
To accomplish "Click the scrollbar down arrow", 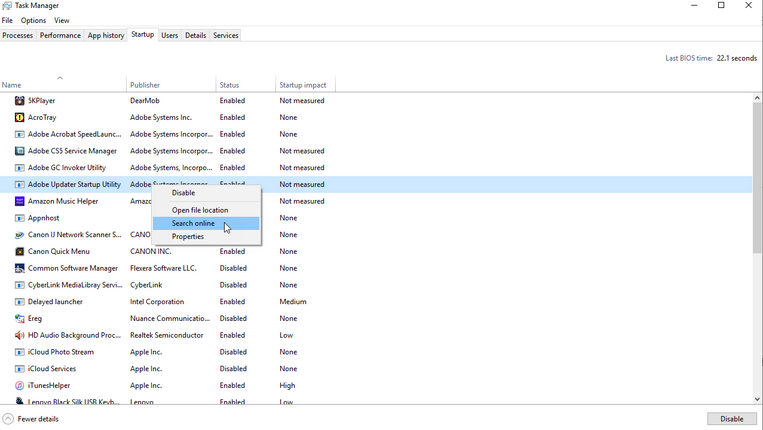I will click(x=757, y=399).
